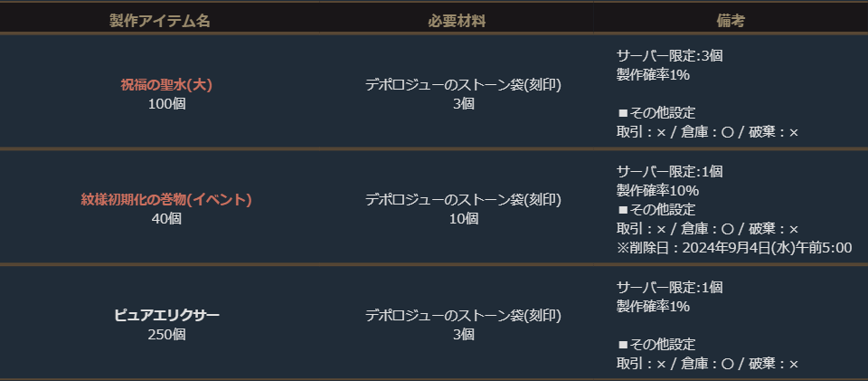The width and height of the screenshot is (868, 381).
Task: Open the 祝福の聖水(大) item link
Action: 166,85
